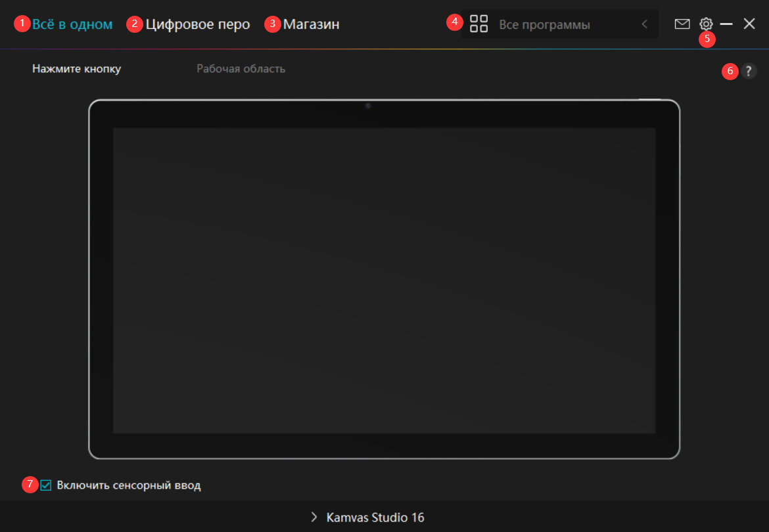Click the rainbow divider line under the header
This screenshot has height=532, width=769.
tap(384, 49)
